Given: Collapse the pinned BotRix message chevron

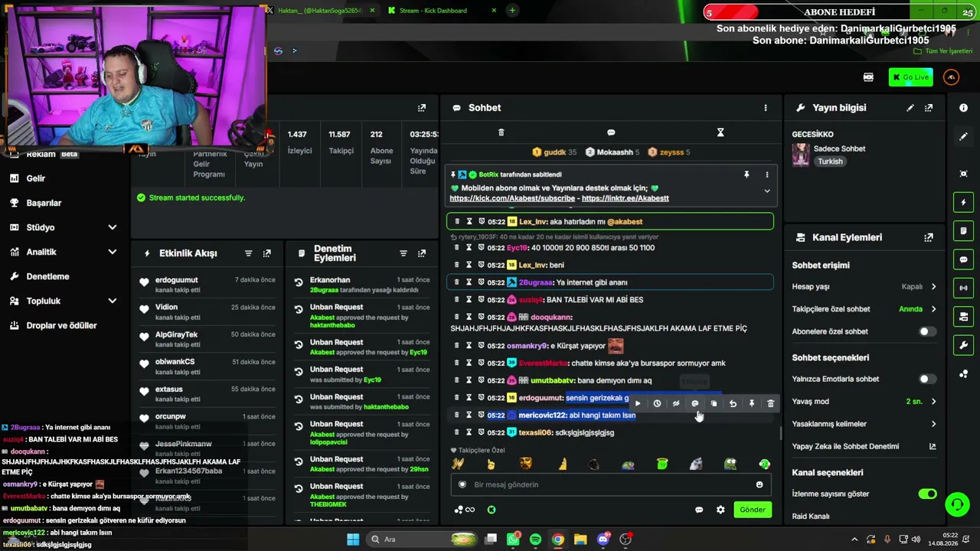Looking at the screenshot, I should coord(766,191).
